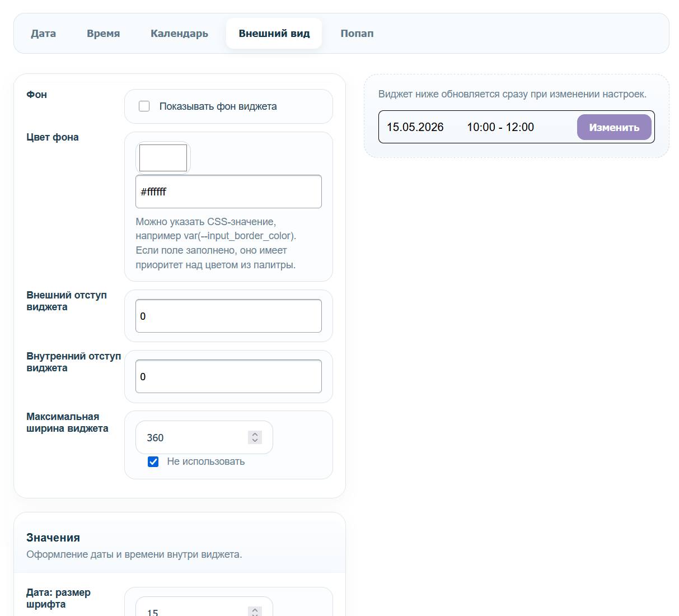Click the maximum width field showing 360
Viewport: 679px width, 616px height.
pyautogui.click(x=204, y=437)
